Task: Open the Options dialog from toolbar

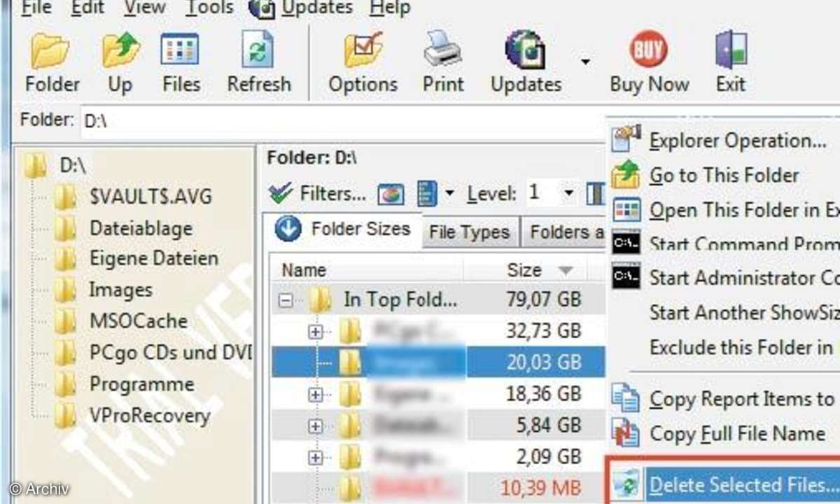Action: click(x=363, y=52)
